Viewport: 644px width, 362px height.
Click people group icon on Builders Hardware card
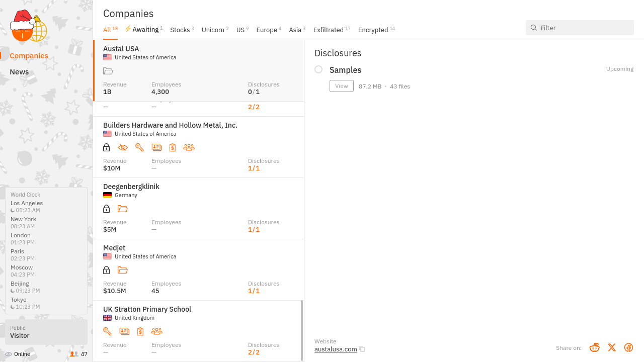pyautogui.click(x=189, y=147)
